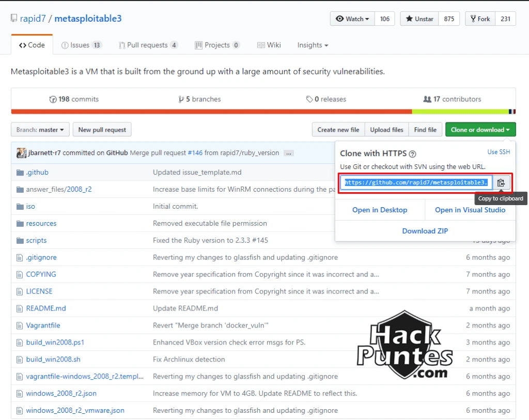Image resolution: width=529 pixels, height=420 pixels.
Task: View the 5 branches link
Action: pyautogui.click(x=199, y=99)
